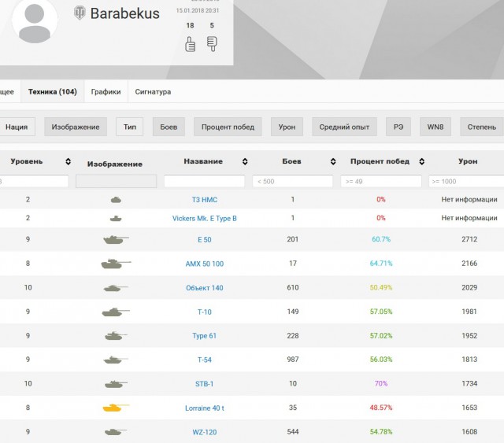Image resolution: width=504 pixels, height=443 pixels.
Task: Click the Vickers Mk. E Type B tank icon
Action: point(116,219)
